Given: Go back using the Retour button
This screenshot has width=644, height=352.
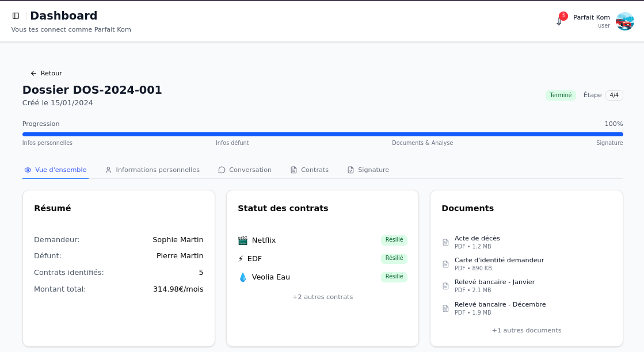Looking at the screenshot, I should [46, 73].
